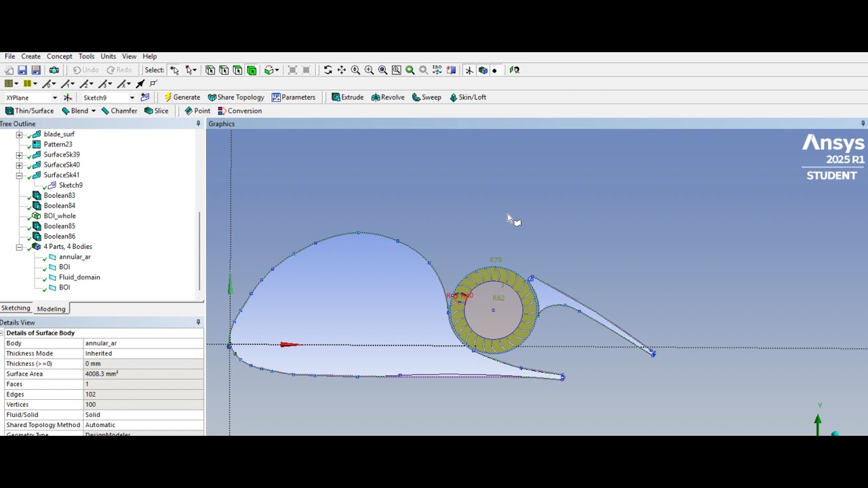Open the XYPlane plane dropdown
Screen dimensions: 868x488
coord(55,98)
